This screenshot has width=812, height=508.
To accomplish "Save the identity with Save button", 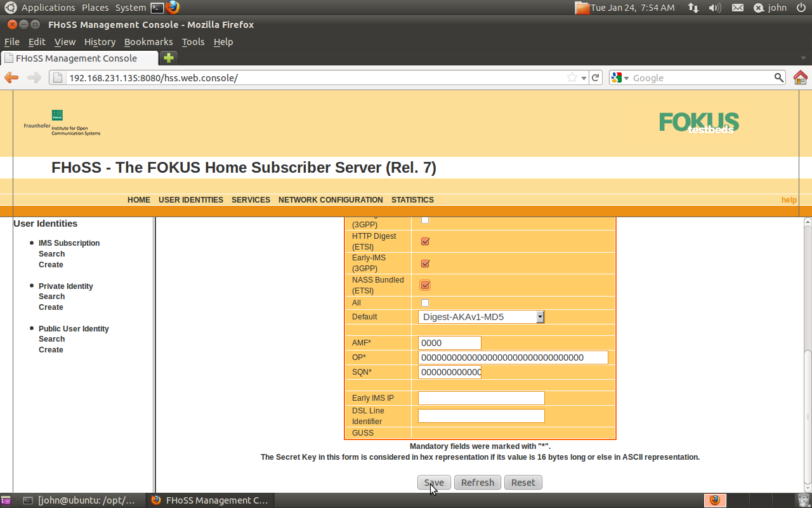I will [x=434, y=483].
